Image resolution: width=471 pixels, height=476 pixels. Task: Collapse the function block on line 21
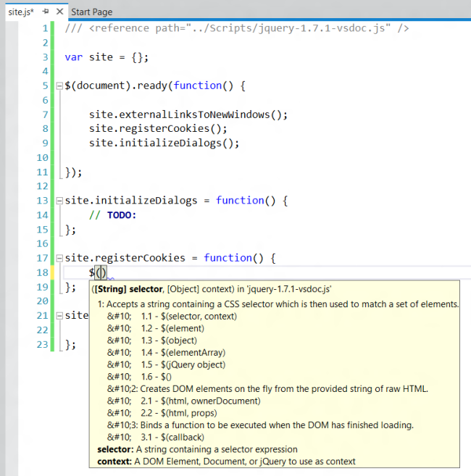59,315
